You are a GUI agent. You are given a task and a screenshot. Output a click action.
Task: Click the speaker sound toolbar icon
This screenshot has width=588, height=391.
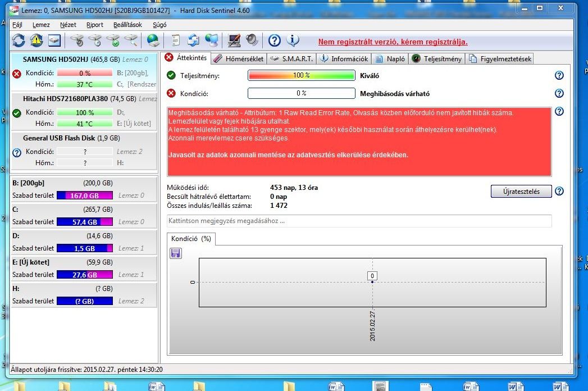[252, 40]
